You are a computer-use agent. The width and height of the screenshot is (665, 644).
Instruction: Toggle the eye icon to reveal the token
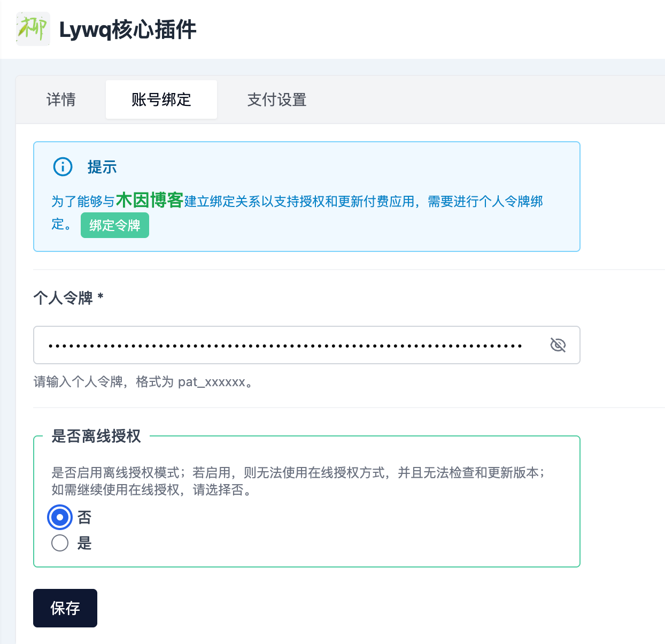coord(558,345)
